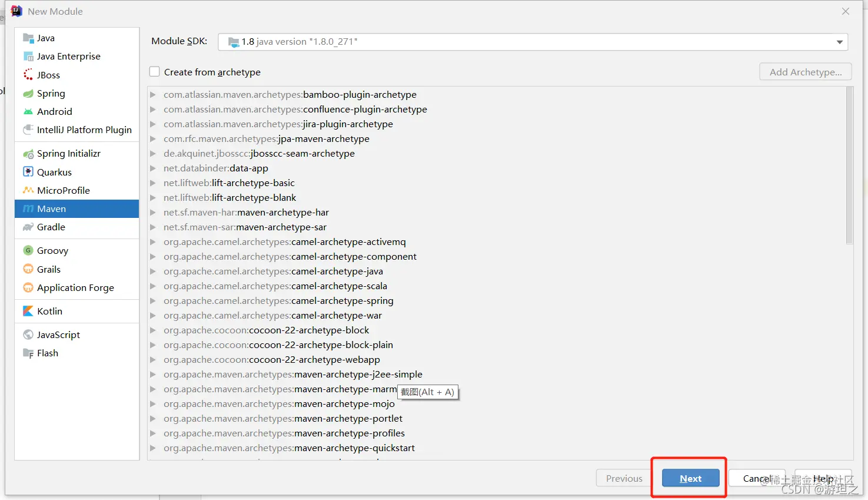Click the Previous button

click(x=624, y=478)
